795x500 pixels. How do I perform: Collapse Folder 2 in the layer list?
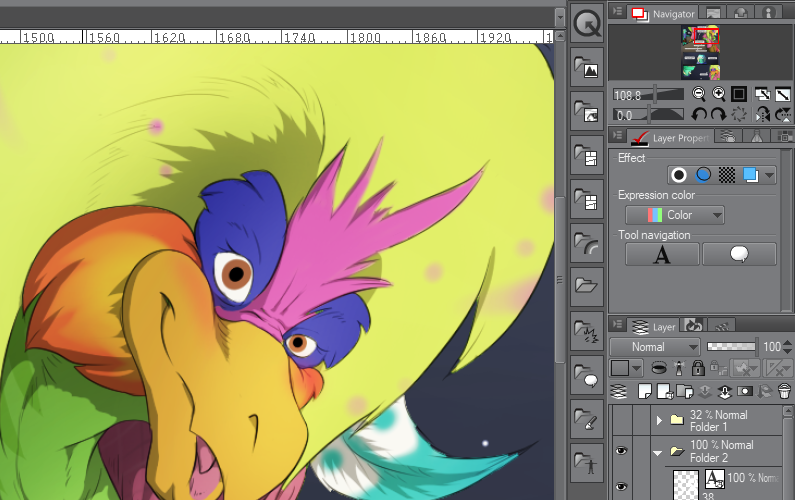659,451
